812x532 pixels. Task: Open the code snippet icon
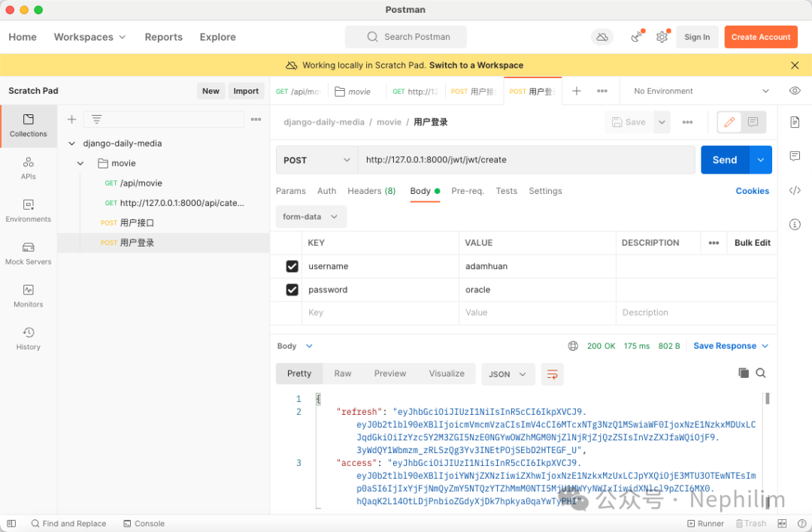[795, 190]
